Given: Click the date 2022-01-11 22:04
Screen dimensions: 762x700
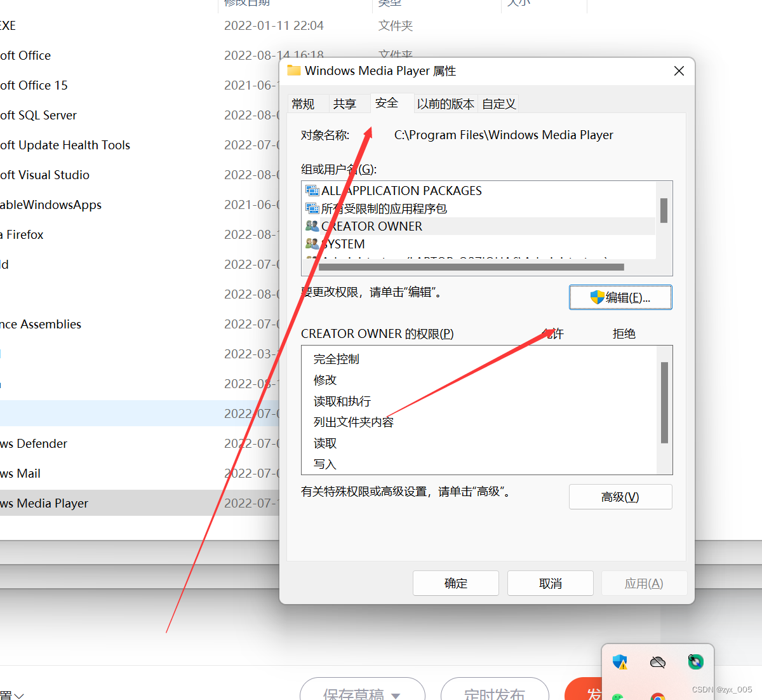Looking at the screenshot, I should (274, 25).
